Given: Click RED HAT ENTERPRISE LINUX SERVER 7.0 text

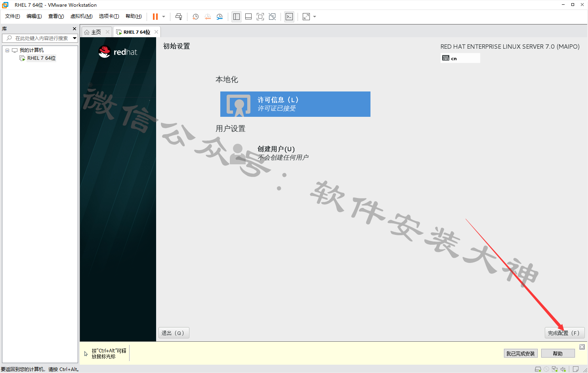Looking at the screenshot, I should tap(510, 47).
